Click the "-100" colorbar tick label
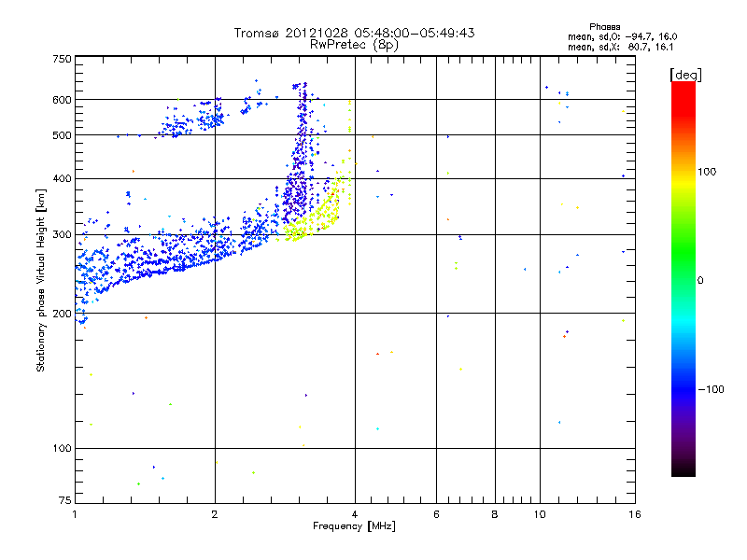This screenshot has height=560, width=747. click(711, 389)
